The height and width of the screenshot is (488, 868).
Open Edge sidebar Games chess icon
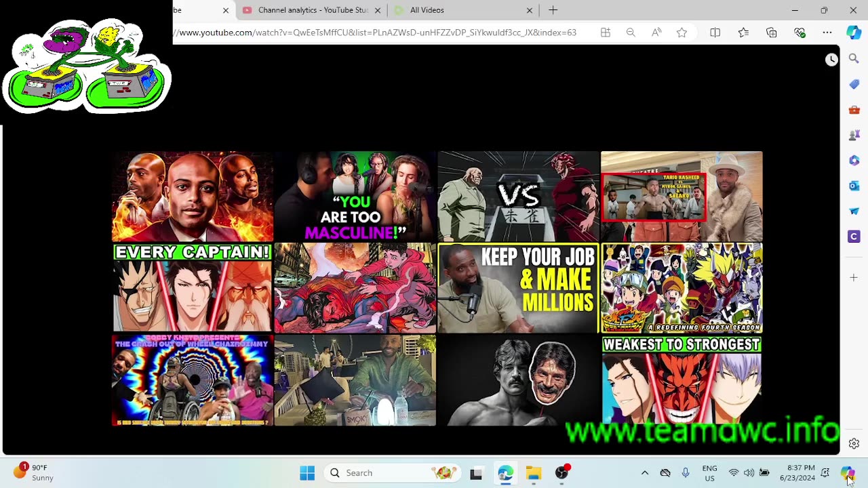click(x=854, y=135)
